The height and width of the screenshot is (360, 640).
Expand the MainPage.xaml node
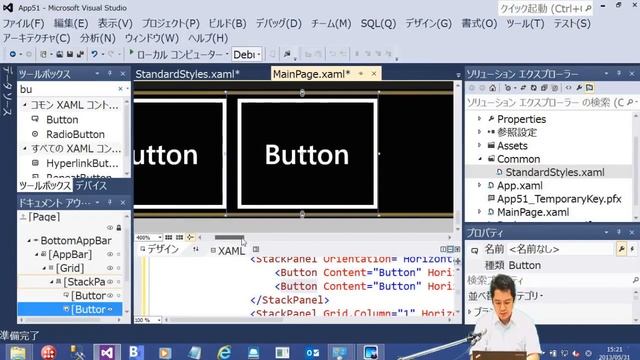(480, 212)
